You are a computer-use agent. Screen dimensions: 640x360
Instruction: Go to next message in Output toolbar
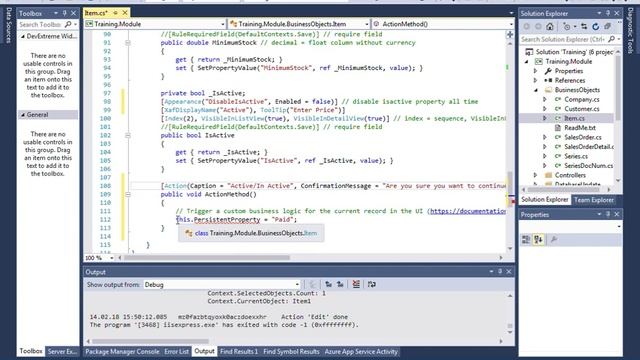click(340, 284)
